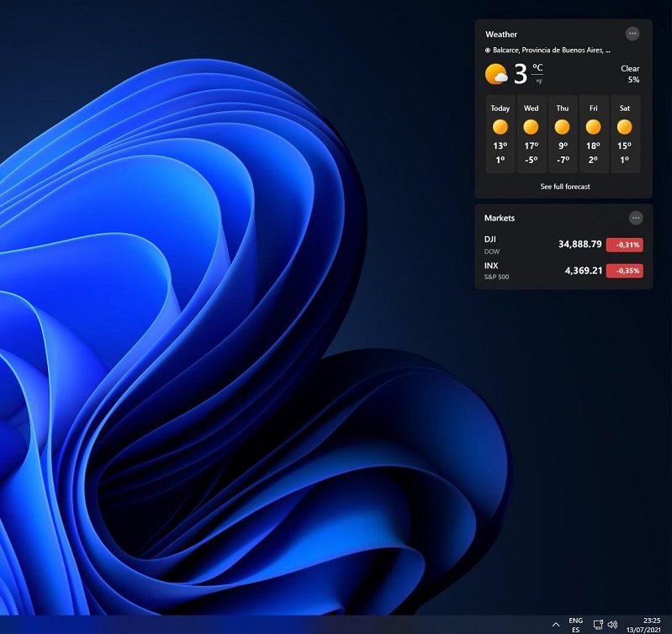Switch temperature unit to Fahrenheit

click(x=537, y=81)
